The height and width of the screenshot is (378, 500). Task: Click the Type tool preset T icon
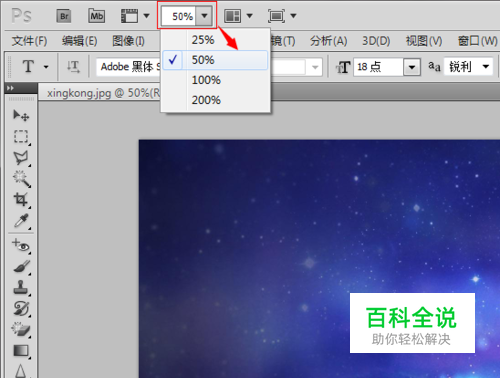[x=28, y=67]
